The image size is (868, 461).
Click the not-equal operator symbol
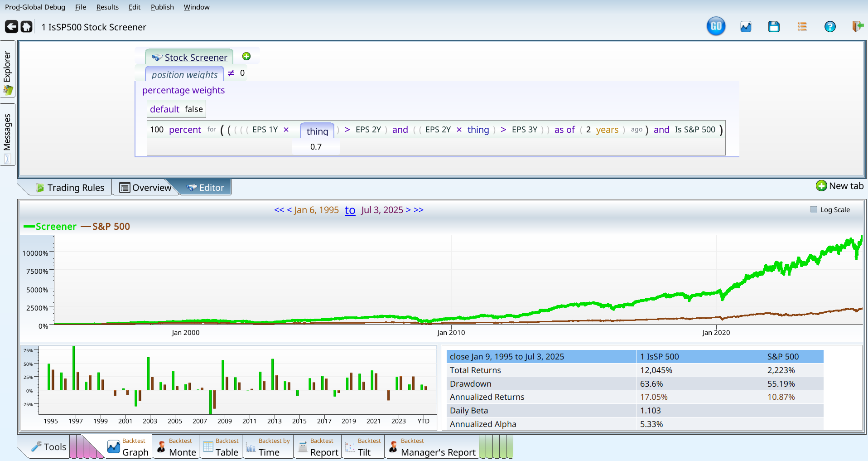pyautogui.click(x=231, y=73)
